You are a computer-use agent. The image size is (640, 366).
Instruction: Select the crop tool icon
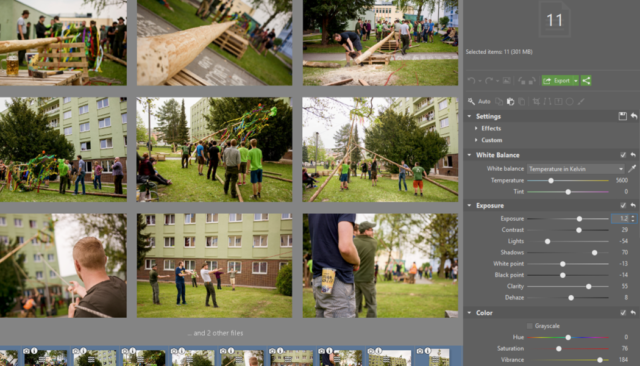(536, 102)
